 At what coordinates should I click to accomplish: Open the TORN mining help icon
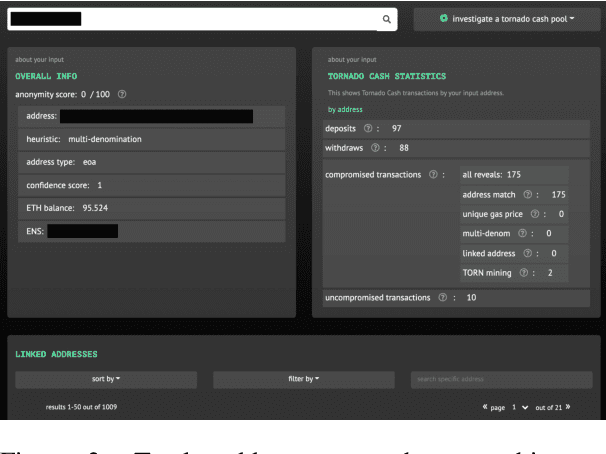pos(522,272)
